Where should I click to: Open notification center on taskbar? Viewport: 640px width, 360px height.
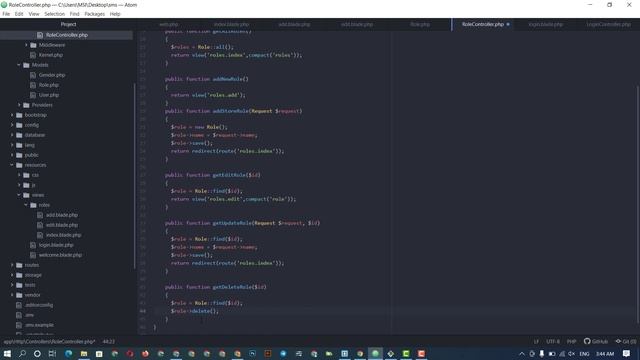pos(627,353)
